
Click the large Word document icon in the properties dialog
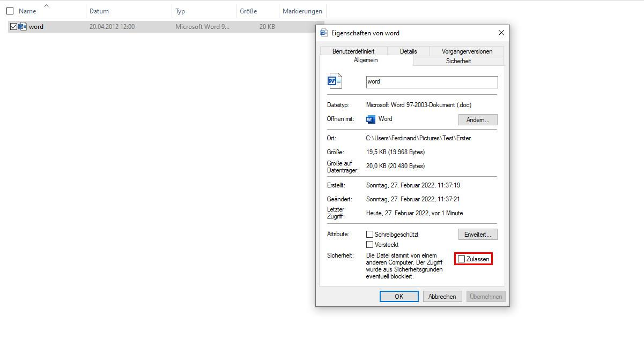[335, 81]
